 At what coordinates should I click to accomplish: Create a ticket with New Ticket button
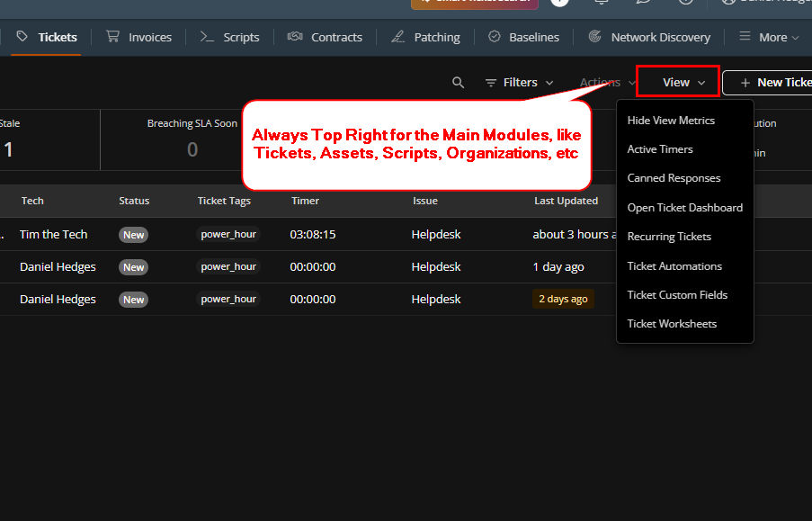tap(767, 83)
